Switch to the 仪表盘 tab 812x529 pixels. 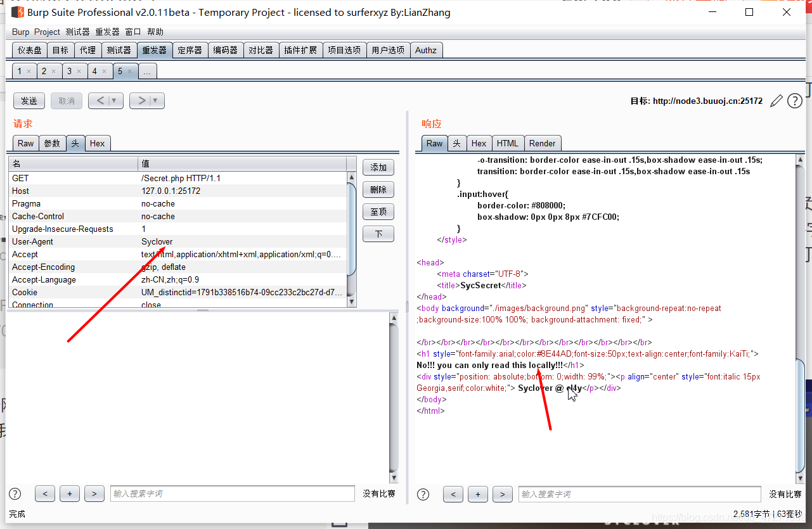click(30, 50)
